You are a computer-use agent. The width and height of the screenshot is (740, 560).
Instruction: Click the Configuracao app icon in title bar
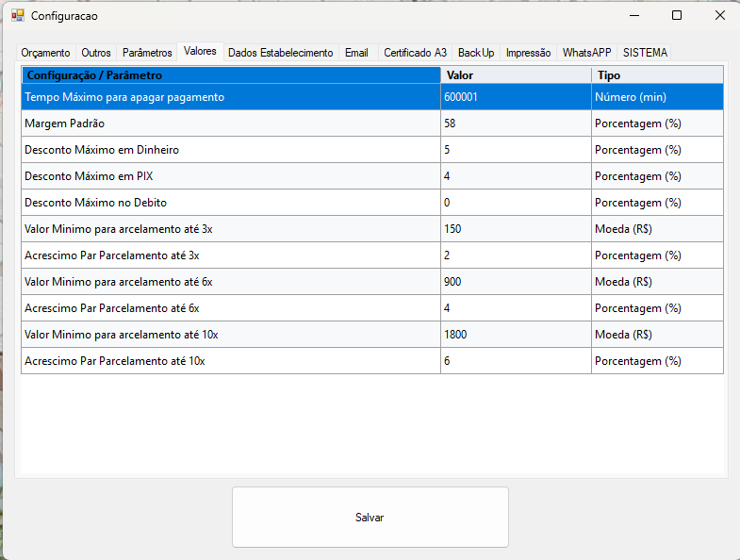18,16
